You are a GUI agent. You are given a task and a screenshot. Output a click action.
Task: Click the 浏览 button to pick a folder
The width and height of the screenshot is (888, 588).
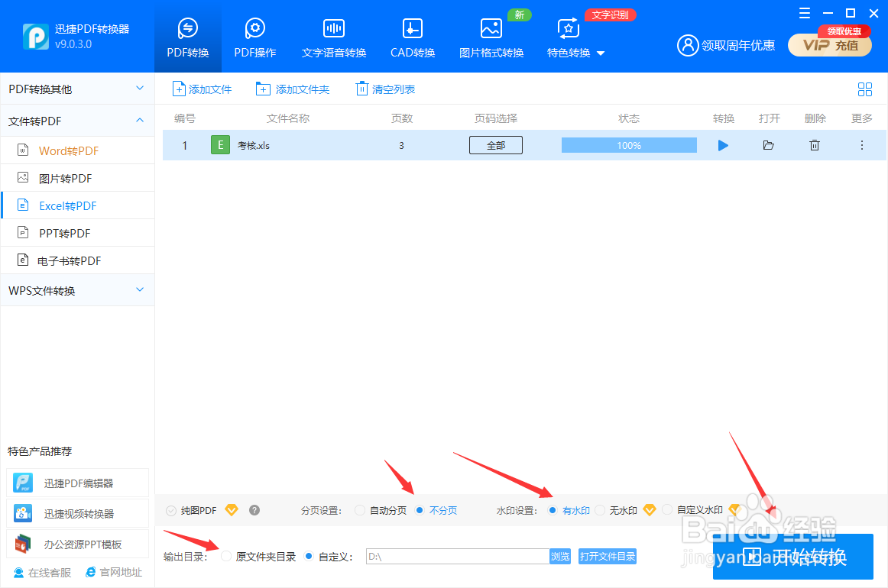point(560,556)
